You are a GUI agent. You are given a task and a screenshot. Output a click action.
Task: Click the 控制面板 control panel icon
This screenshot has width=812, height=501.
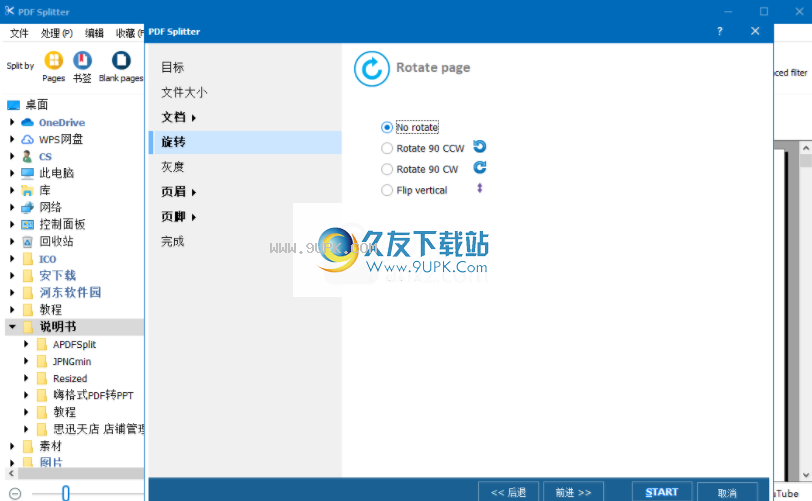[x=27, y=224]
